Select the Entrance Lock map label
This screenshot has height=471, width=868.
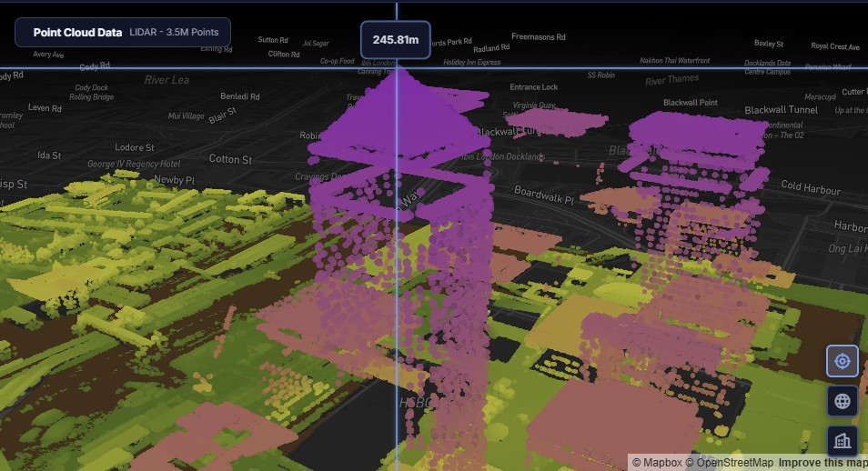(x=533, y=87)
